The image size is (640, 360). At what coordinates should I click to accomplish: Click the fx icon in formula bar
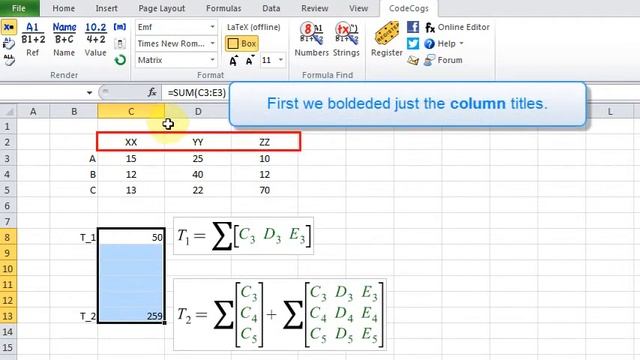[x=152, y=93]
